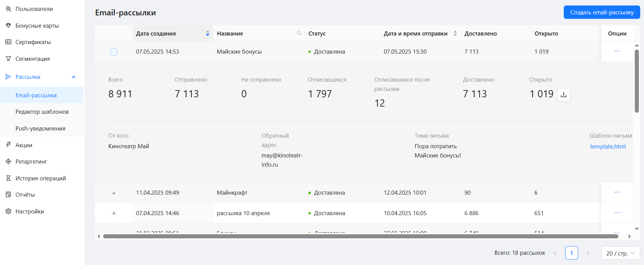Collapse the Майские бонусы row details

click(114, 52)
